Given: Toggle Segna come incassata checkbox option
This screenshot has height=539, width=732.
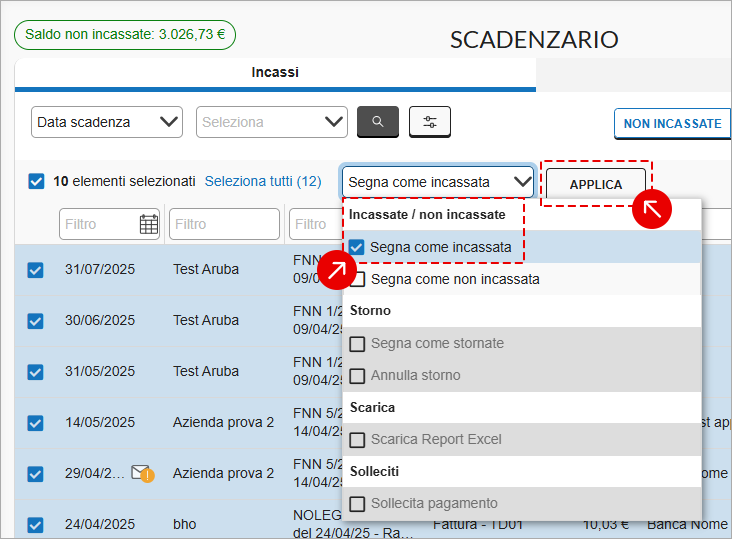Looking at the screenshot, I should pos(357,247).
